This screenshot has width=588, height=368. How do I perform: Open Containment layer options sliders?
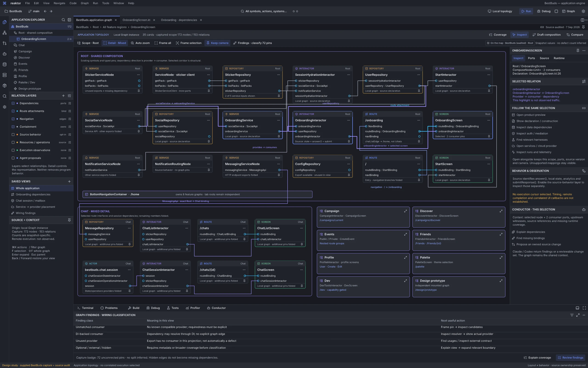(70, 127)
